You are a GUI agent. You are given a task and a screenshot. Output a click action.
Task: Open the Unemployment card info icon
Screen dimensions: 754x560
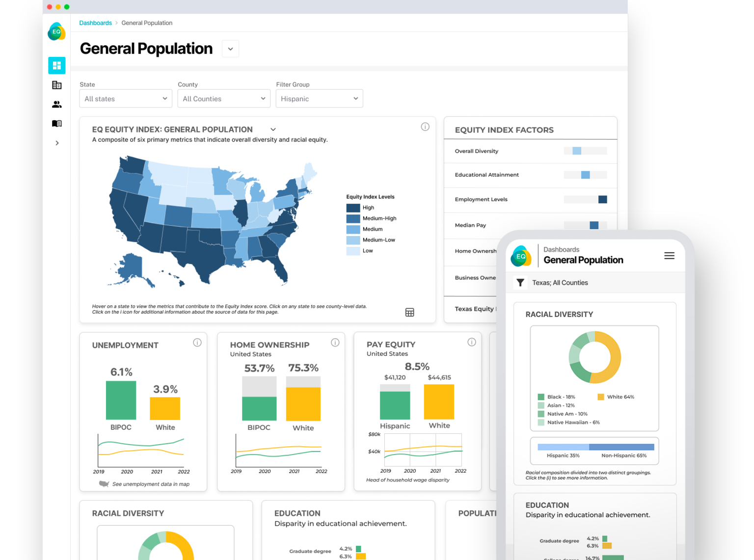197,343
